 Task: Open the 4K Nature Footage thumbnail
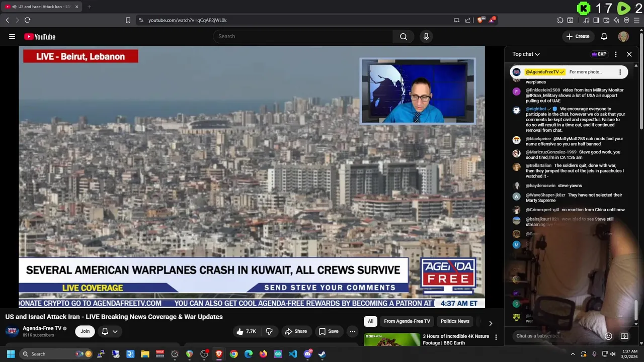(x=392, y=340)
